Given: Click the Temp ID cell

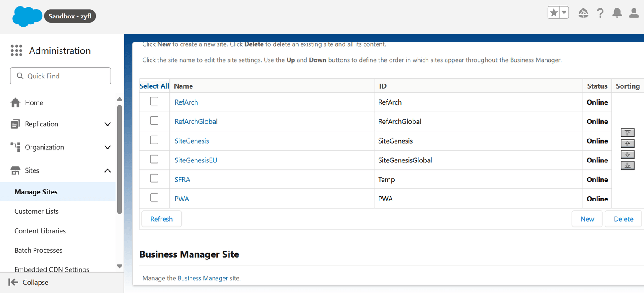Looking at the screenshot, I should pos(479,179).
